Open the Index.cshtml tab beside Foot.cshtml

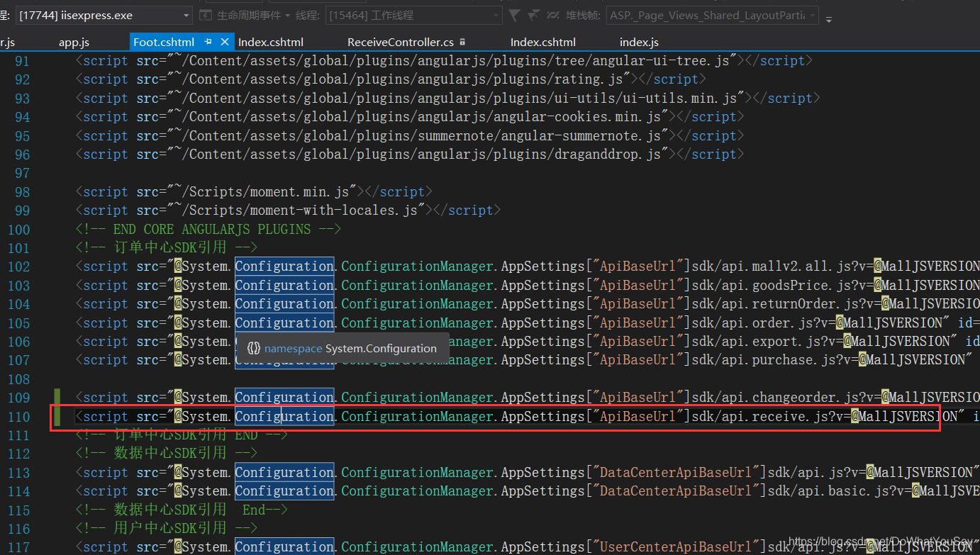271,43
